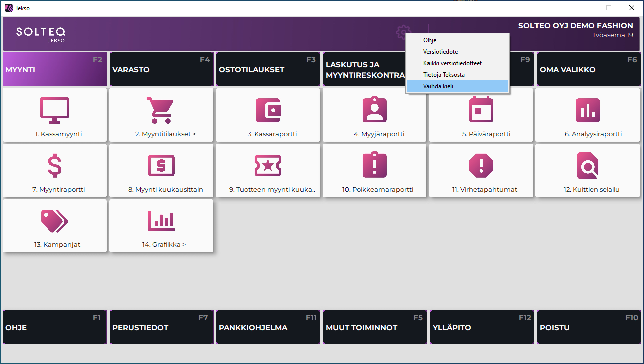
Task: Open the Kassaraportti wallet icon
Action: click(268, 110)
